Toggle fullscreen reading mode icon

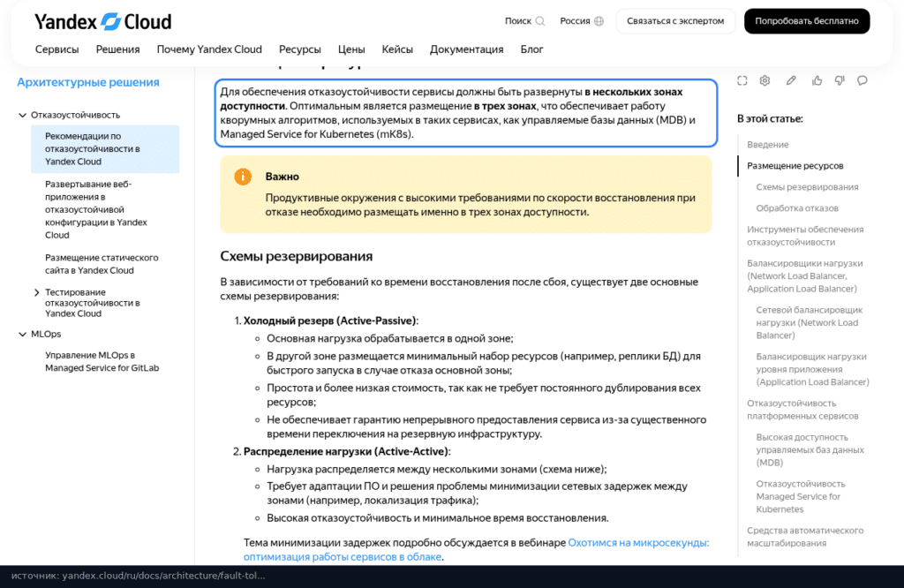click(x=742, y=80)
